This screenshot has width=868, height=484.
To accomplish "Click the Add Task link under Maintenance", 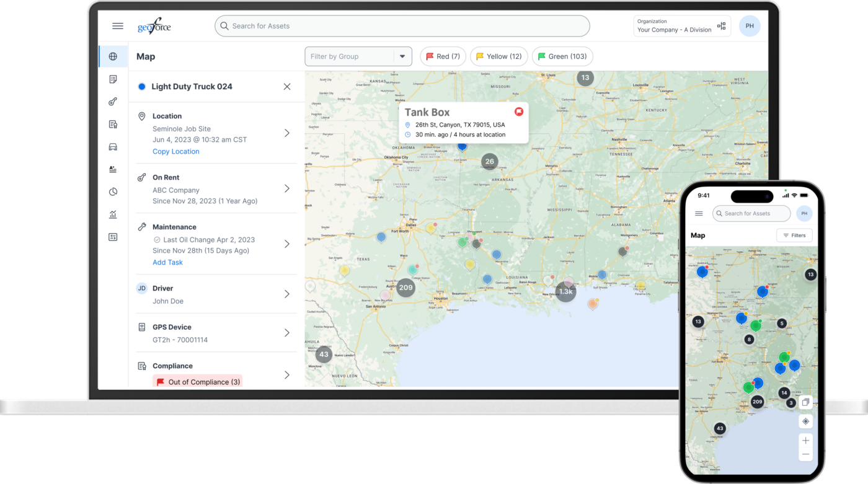I will 167,262.
